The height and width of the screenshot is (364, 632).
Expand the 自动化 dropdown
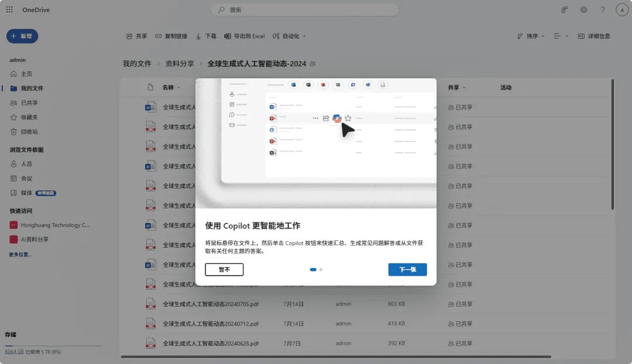click(289, 36)
